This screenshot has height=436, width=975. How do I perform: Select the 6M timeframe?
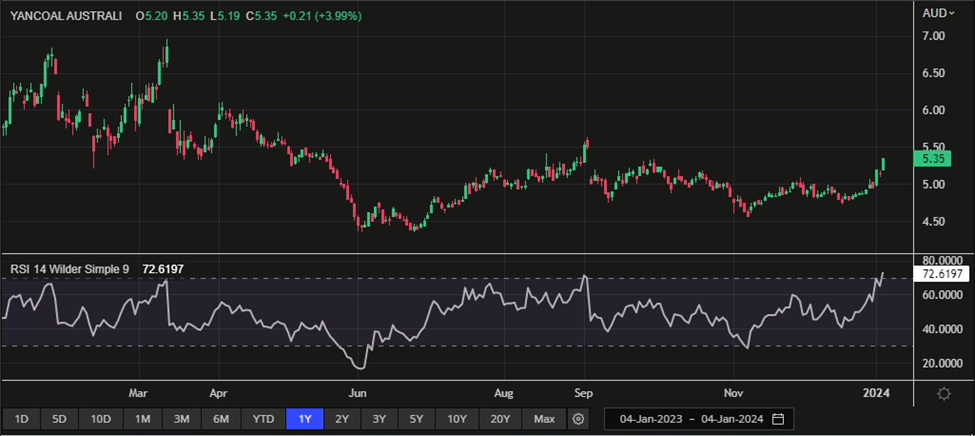click(x=221, y=419)
